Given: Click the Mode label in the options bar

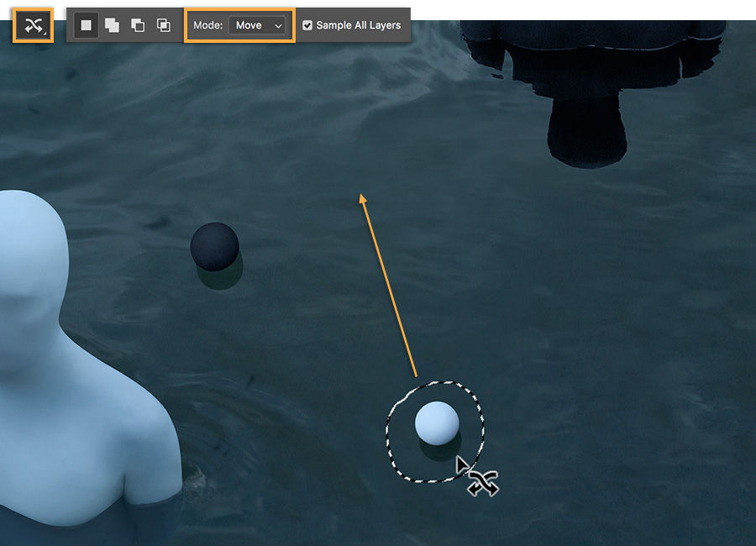Looking at the screenshot, I should (207, 25).
